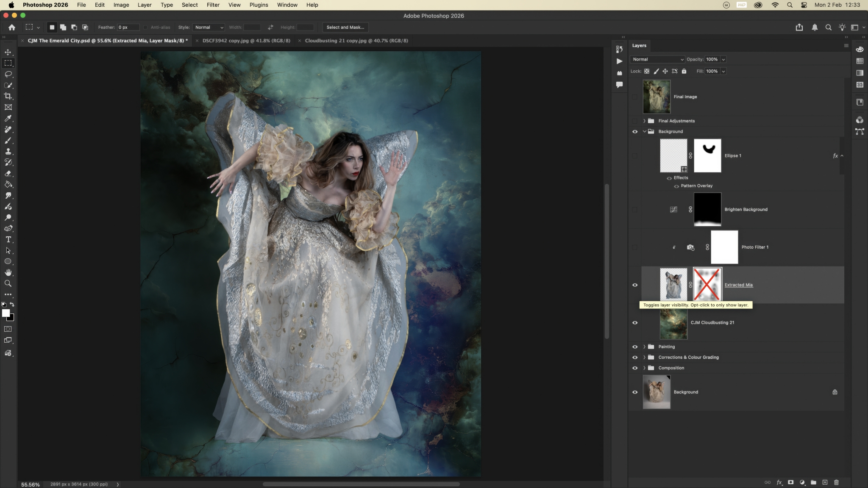Open the Style dropdown in options bar
This screenshot has height=488, width=868.
209,27
